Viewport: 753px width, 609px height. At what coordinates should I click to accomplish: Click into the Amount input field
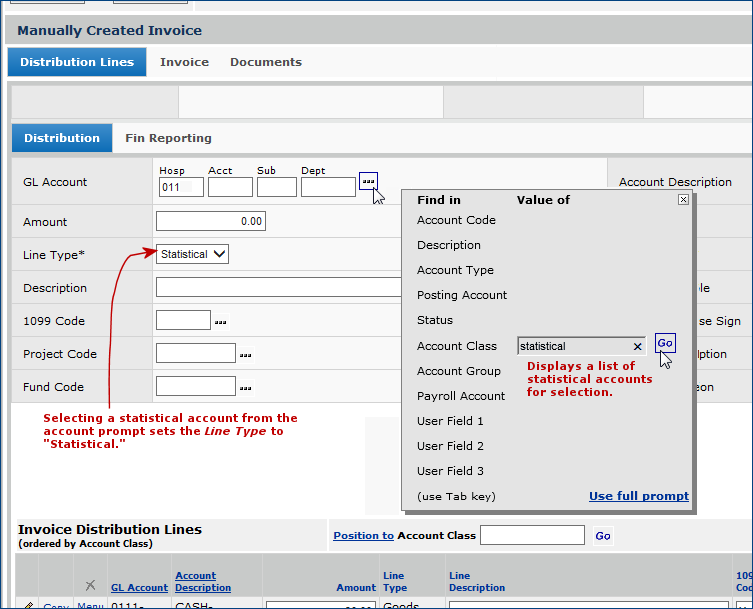click(211, 221)
